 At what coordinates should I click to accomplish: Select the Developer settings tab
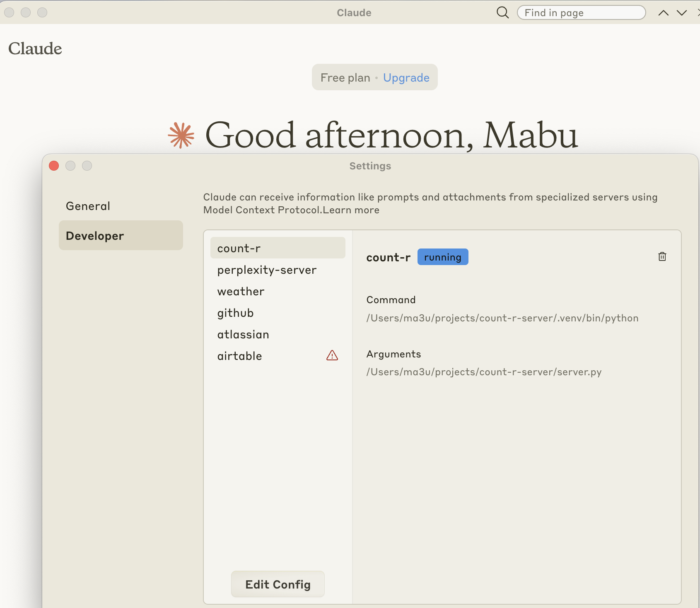(121, 235)
